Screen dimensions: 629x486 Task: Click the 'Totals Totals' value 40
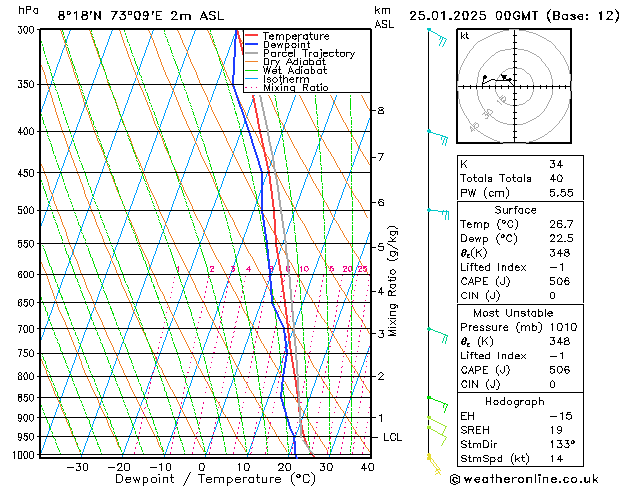click(x=556, y=178)
